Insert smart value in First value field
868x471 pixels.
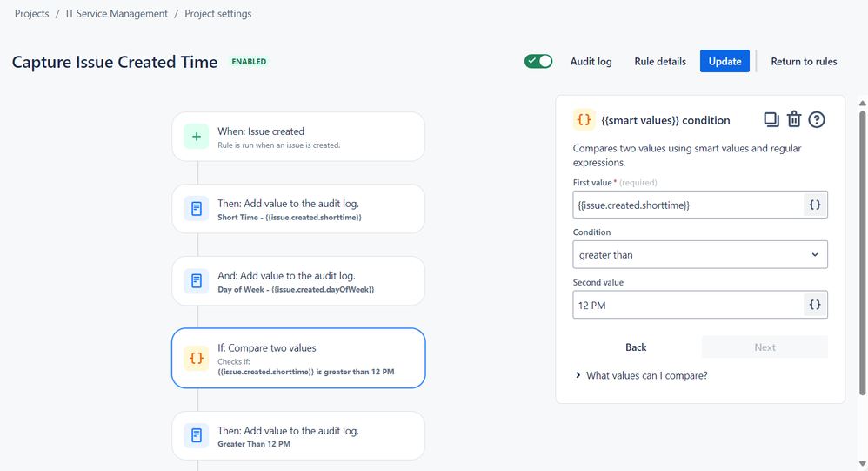pos(815,205)
